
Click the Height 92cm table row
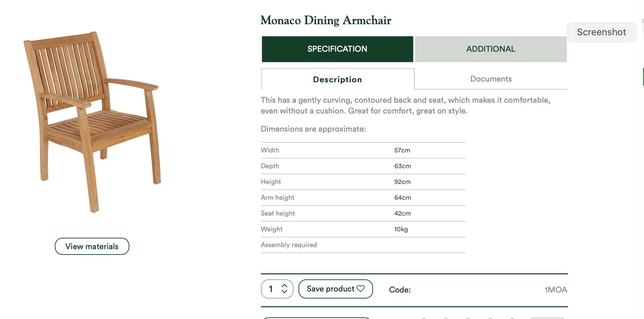click(x=363, y=182)
